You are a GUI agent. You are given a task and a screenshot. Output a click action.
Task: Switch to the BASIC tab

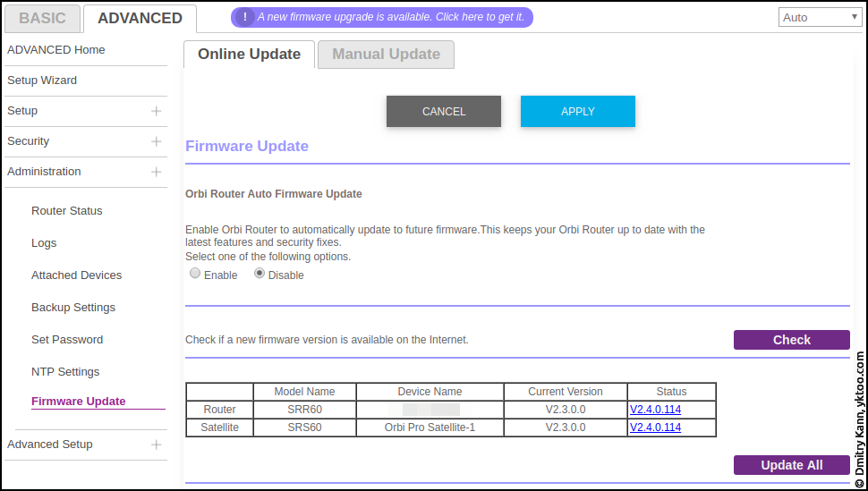[43, 18]
